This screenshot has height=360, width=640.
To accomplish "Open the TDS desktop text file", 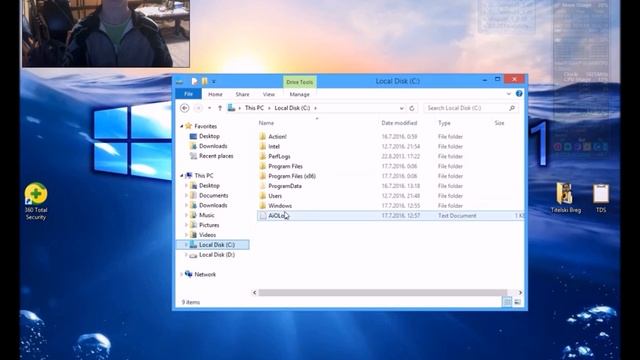I will click(x=601, y=198).
